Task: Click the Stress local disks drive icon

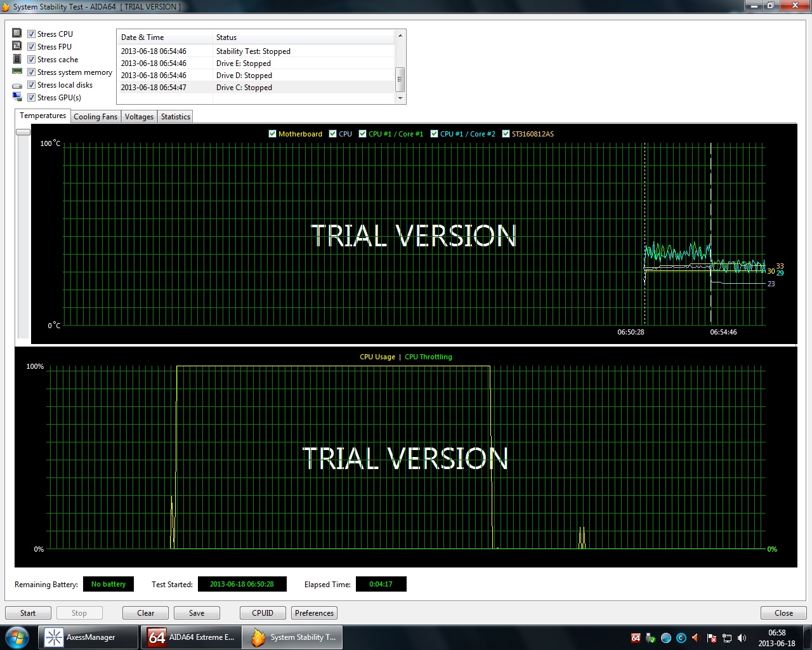Action: coord(17,85)
